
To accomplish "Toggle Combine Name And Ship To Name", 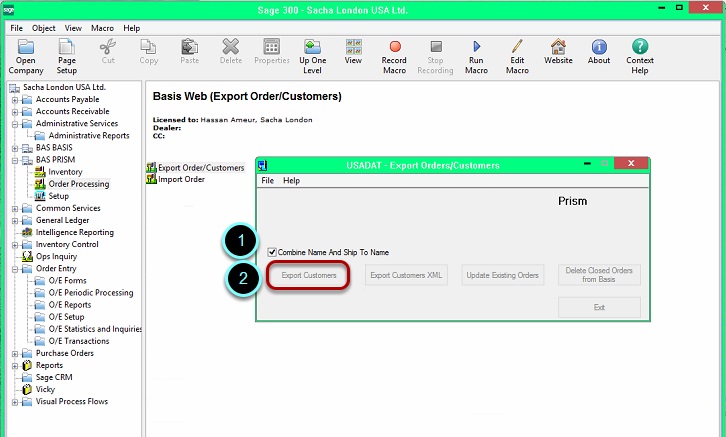I will (272, 252).
